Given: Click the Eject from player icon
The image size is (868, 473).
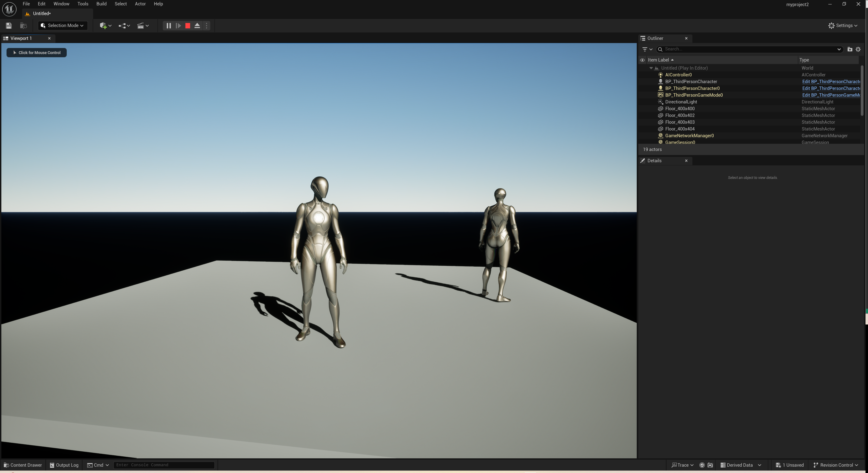Looking at the screenshot, I should (197, 26).
